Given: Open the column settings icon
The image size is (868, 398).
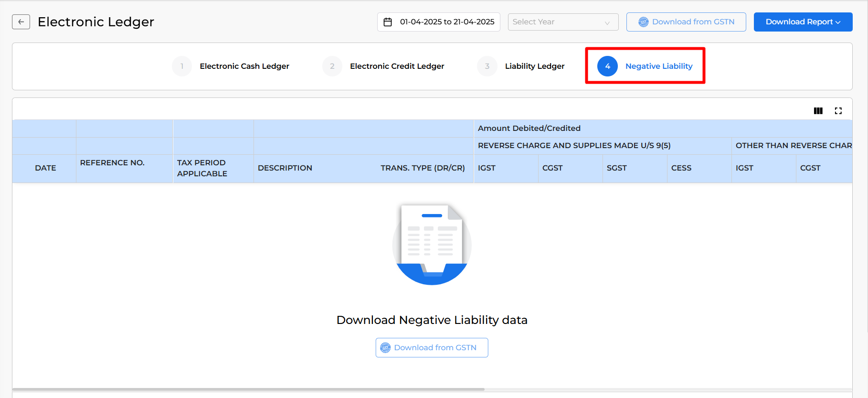Looking at the screenshot, I should click(x=818, y=111).
